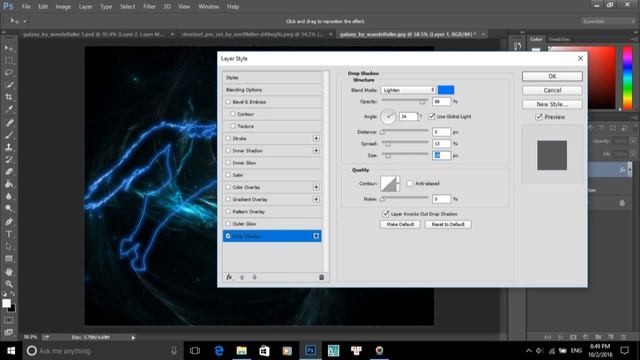The width and height of the screenshot is (640, 360).
Task: Click the Distance value input field
Action: pyautogui.click(x=441, y=132)
